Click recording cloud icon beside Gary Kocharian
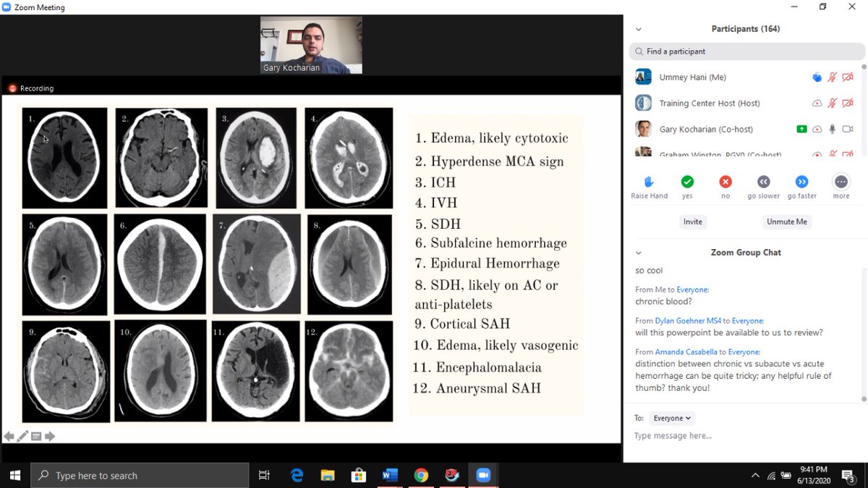Image resolution: width=868 pixels, height=488 pixels. click(x=817, y=129)
